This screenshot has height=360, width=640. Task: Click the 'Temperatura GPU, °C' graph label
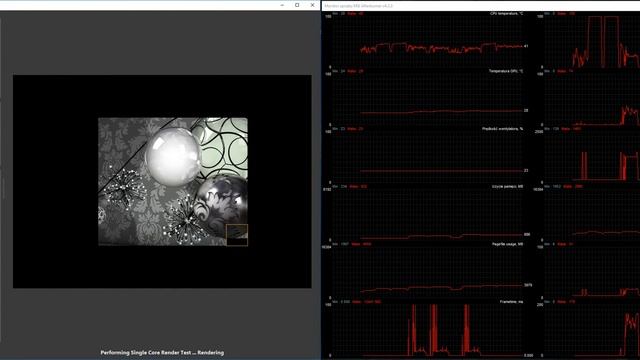click(506, 71)
